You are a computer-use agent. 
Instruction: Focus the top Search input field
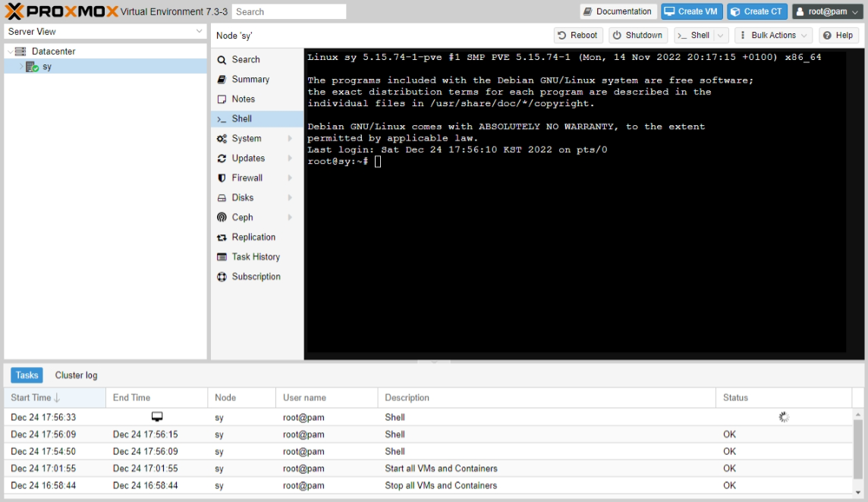289,11
